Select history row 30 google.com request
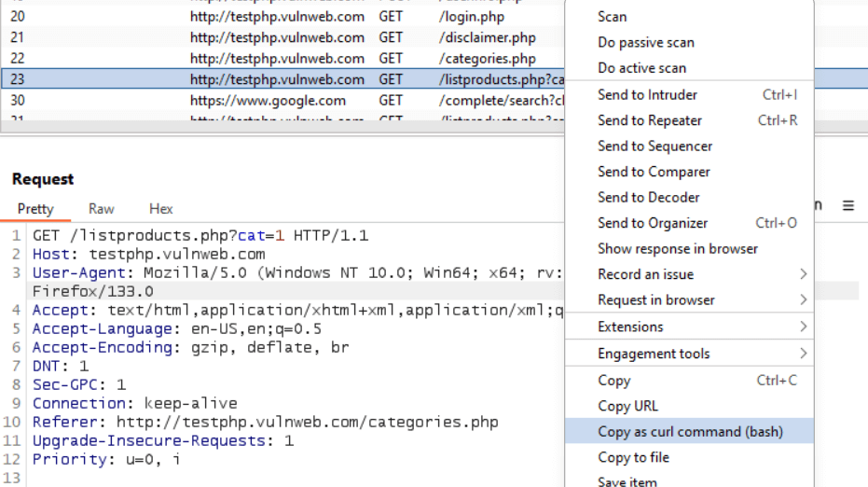Screen dimensions: 868x487 (x=282, y=100)
